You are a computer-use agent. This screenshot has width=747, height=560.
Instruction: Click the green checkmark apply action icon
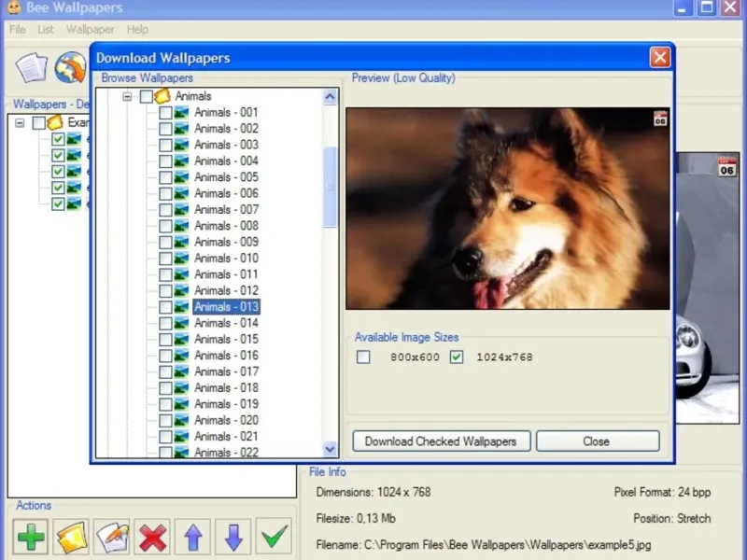click(x=274, y=537)
